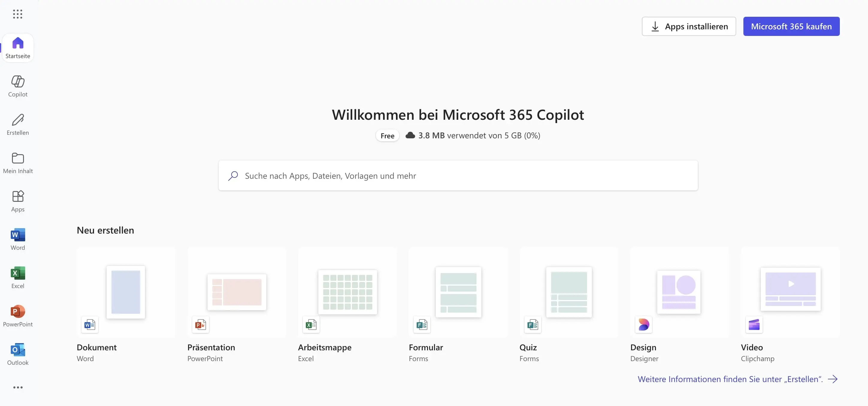Open Mein Inhalt in the sidebar
The image size is (868, 406).
[x=17, y=163]
